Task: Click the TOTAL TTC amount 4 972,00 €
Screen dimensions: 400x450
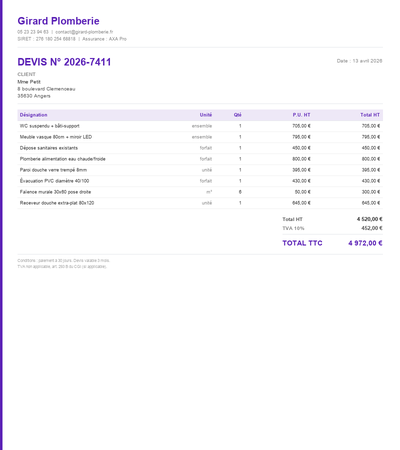Action: tap(365, 243)
